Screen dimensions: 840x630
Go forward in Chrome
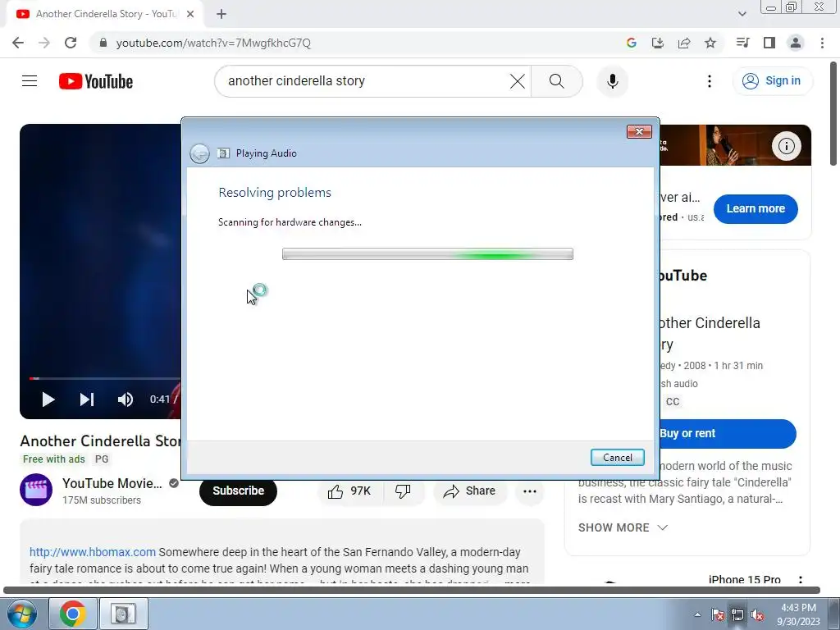[44, 43]
